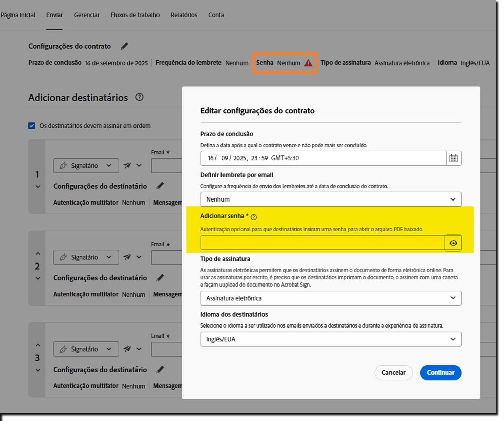Screen dimensions: 504x421
Task: Click the Continuar button
Action: (441, 373)
